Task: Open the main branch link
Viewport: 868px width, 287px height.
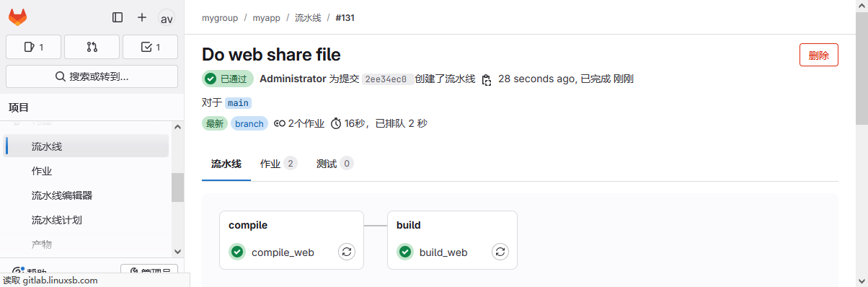Action: point(238,103)
